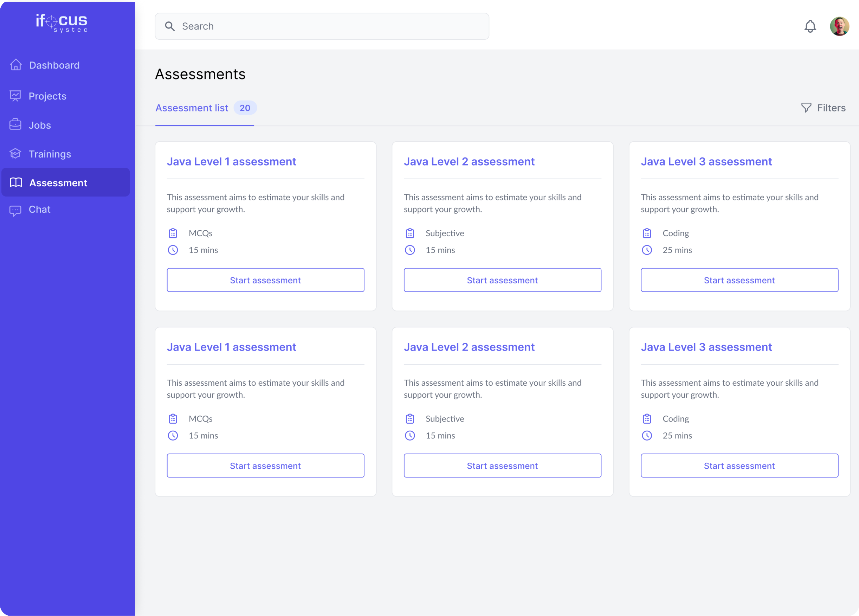The width and height of the screenshot is (859, 616).
Task: Start second row Java Level 2 assessment
Action: [x=503, y=465]
